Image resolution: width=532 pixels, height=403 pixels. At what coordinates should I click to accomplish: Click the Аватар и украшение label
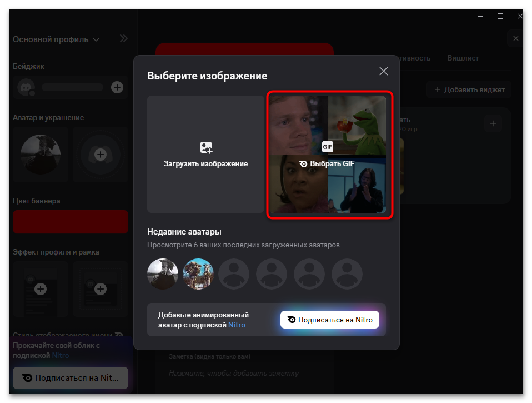(x=48, y=118)
